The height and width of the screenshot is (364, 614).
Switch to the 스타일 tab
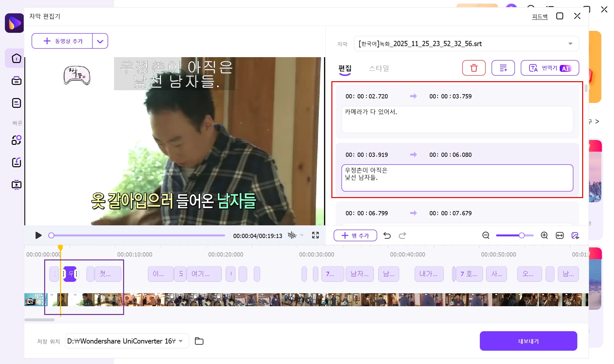[x=378, y=68]
